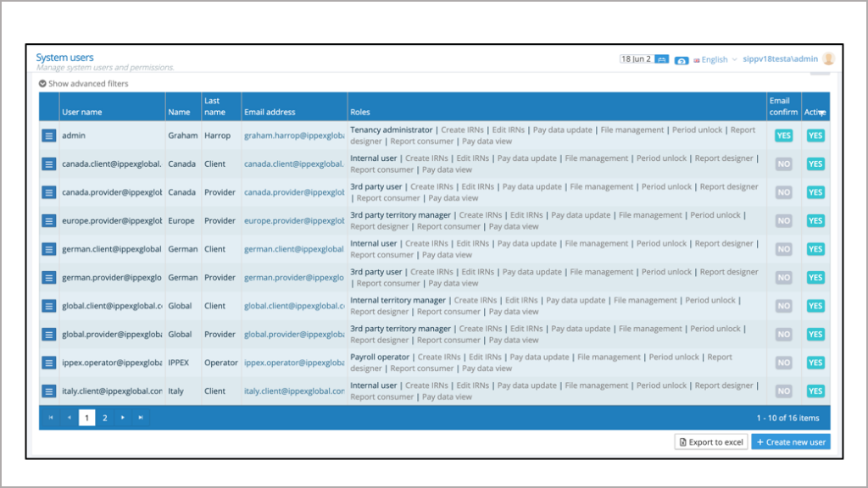Screen dimensions: 868x488
Task: Open row menu for ippex.operator user
Action: click(x=49, y=363)
